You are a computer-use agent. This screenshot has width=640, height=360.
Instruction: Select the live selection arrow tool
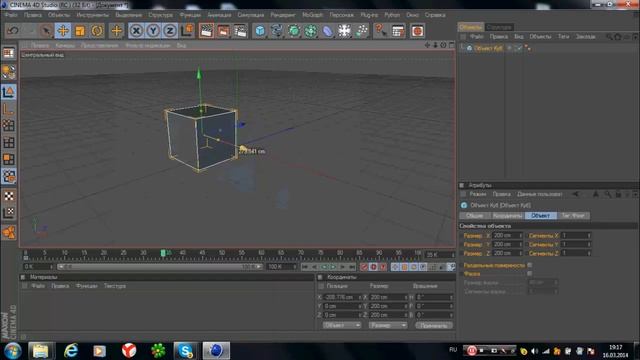[46, 31]
